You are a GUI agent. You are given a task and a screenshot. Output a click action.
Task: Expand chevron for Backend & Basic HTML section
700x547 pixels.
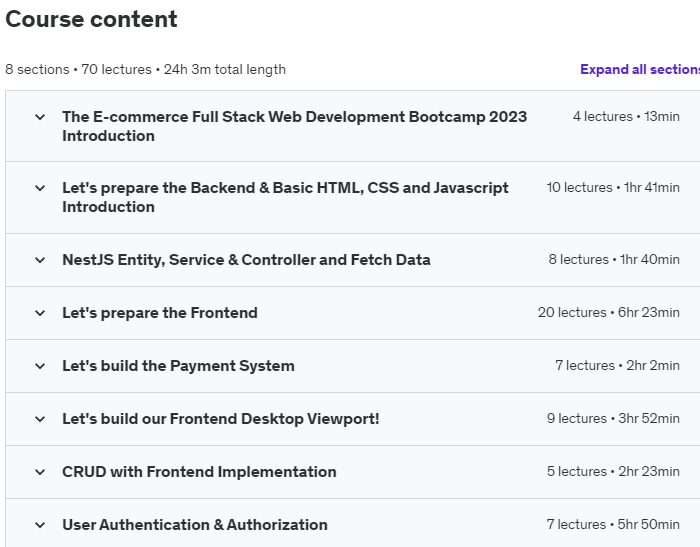pos(40,188)
